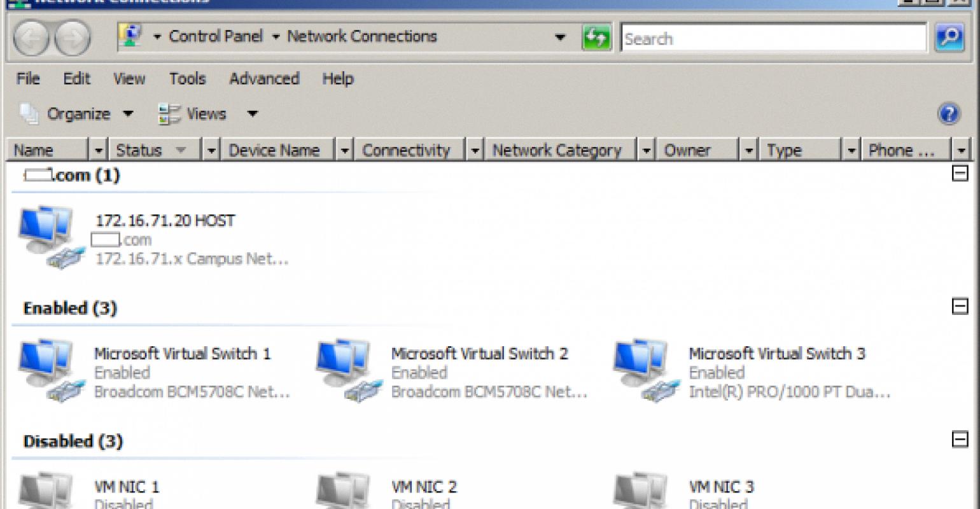Screen dimensions: 980x509
Task: Click the green Refresh icon
Action: point(596,38)
